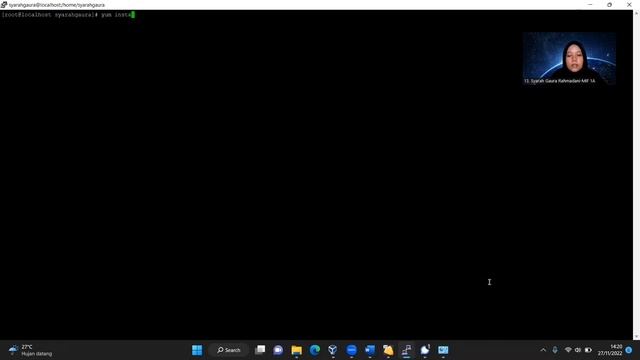Open the yellow files app in taskbar
Viewport: 640px width, 360px height.
(388, 350)
